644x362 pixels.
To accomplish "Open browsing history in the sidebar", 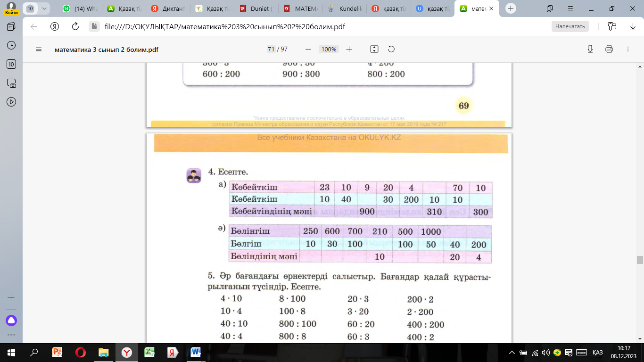I will tap(11, 45).
